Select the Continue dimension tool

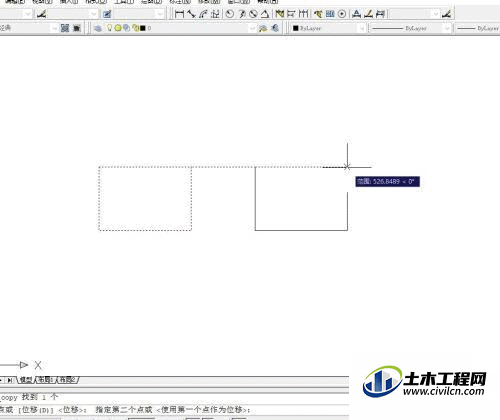pyautogui.click(x=303, y=14)
